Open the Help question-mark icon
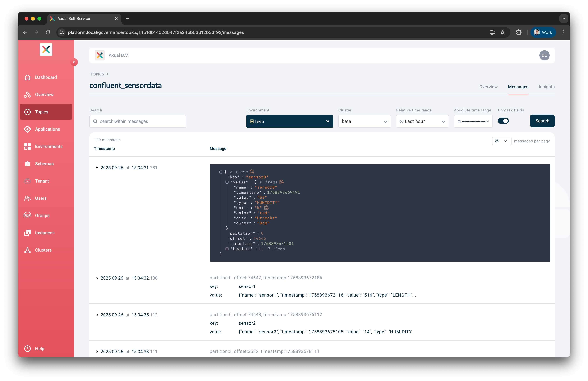588x381 pixels. (27, 348)
